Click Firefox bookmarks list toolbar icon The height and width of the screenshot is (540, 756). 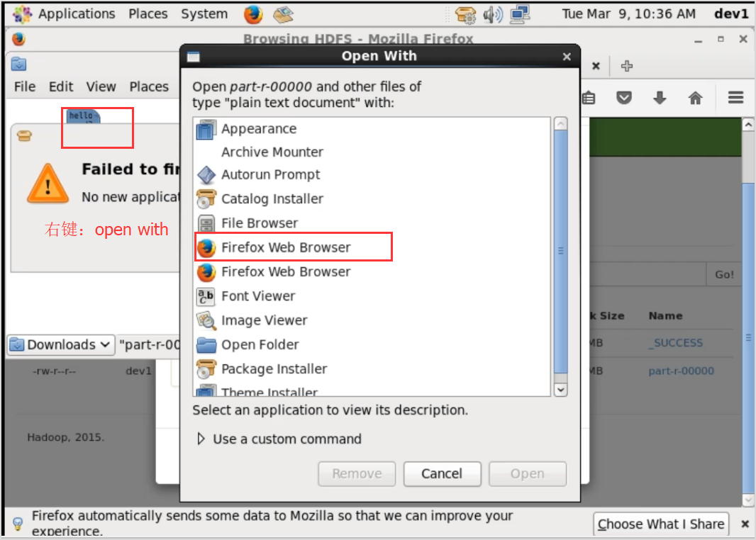point(589,99)
